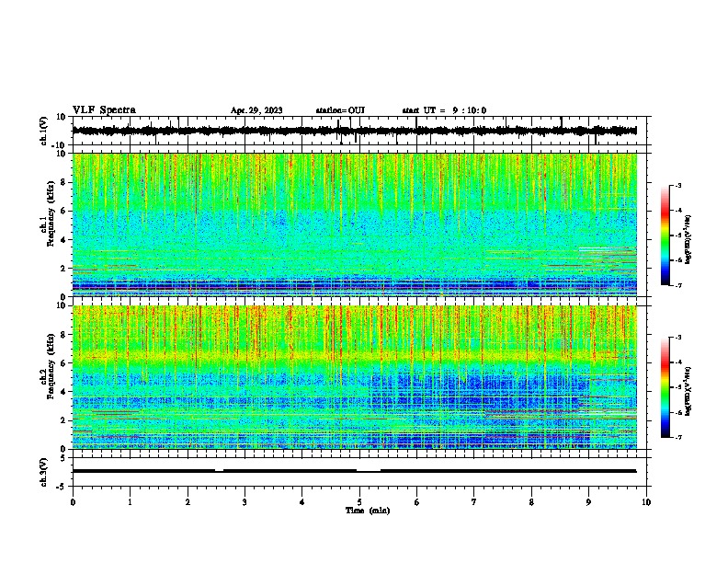Click tick label "9" on the Time axis
This screenshot has width=728, height=563.
[x=588, y=502]
